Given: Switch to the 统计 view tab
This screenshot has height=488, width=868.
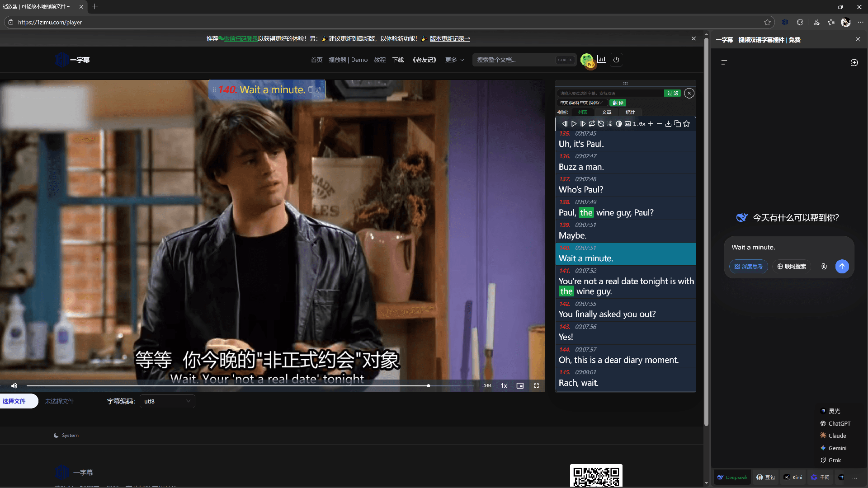Looking at the screenshot, I should 630,112.
